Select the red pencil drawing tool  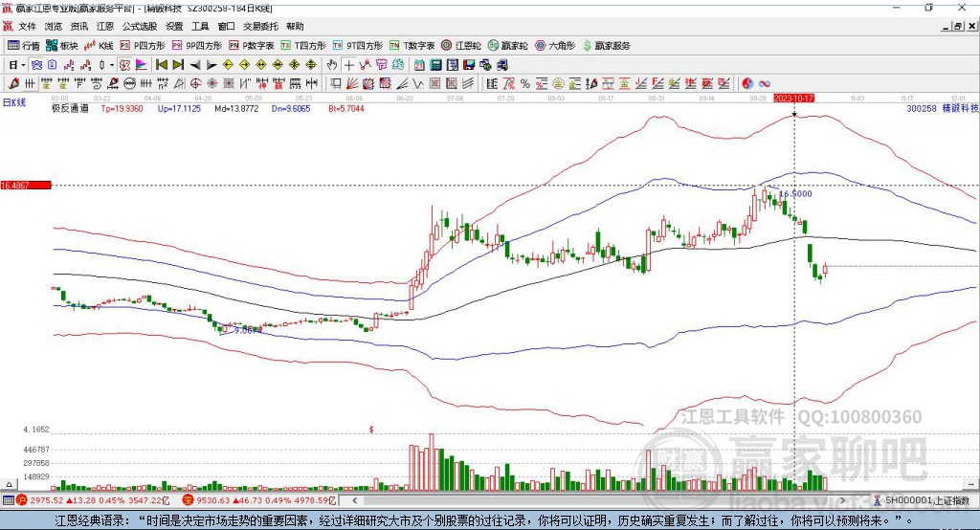click(x=13, y=84)
